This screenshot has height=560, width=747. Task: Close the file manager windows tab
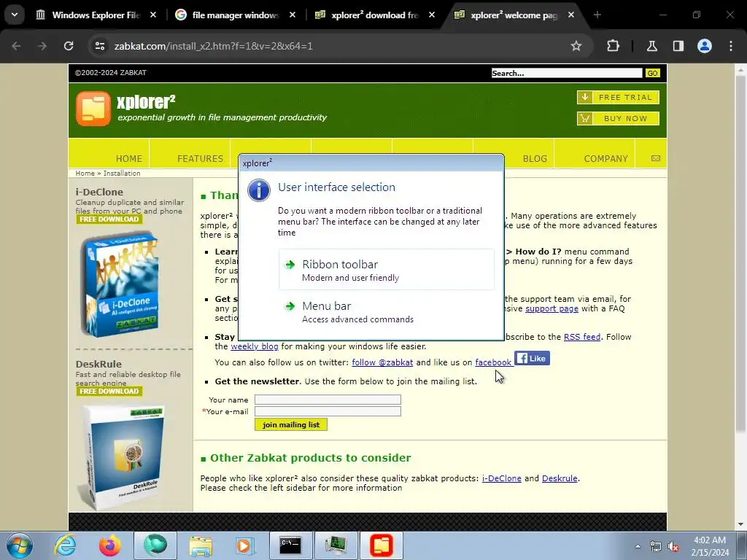(x=293, y=15)
